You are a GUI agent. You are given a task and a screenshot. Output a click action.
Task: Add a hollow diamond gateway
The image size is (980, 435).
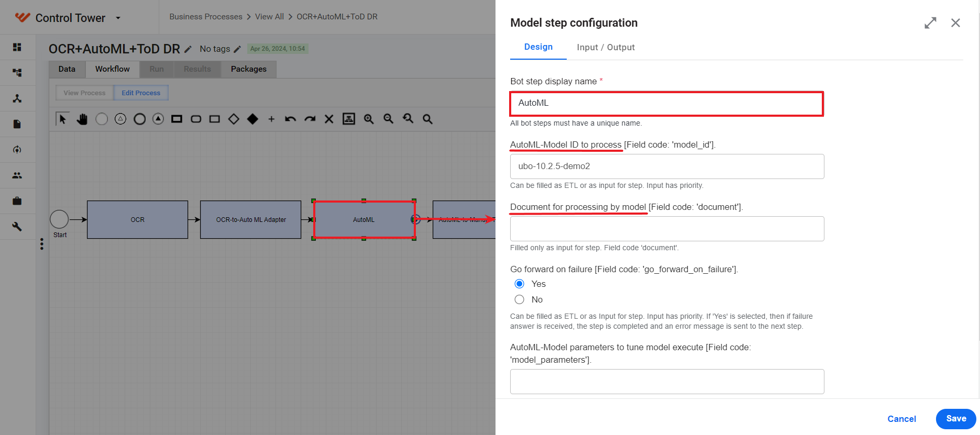[x=234, y=119]
